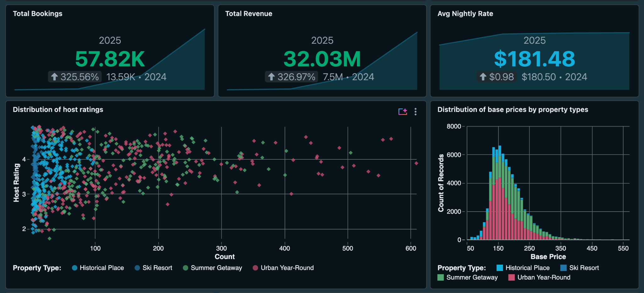This screenshot has width=644, height=293.
Task: Click the Total Revenue card title
Action: click(x=249, y=14)
